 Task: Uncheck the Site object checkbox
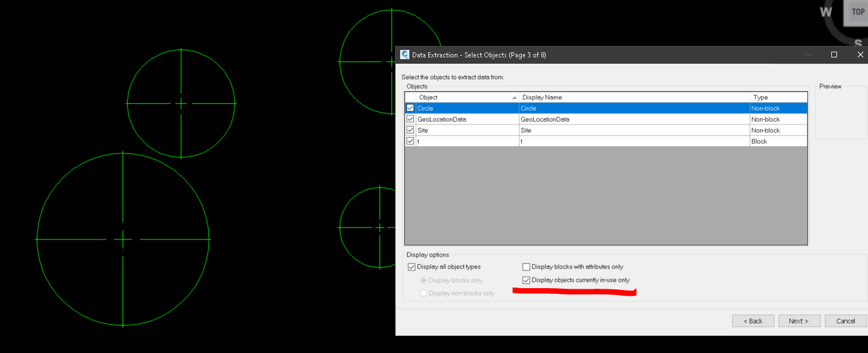pyautogui.click(x=410, y=129)
